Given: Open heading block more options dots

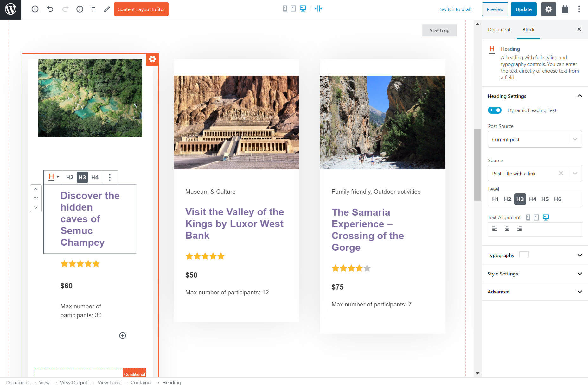Looking at the screenshot, I should (x=110, y=177).
